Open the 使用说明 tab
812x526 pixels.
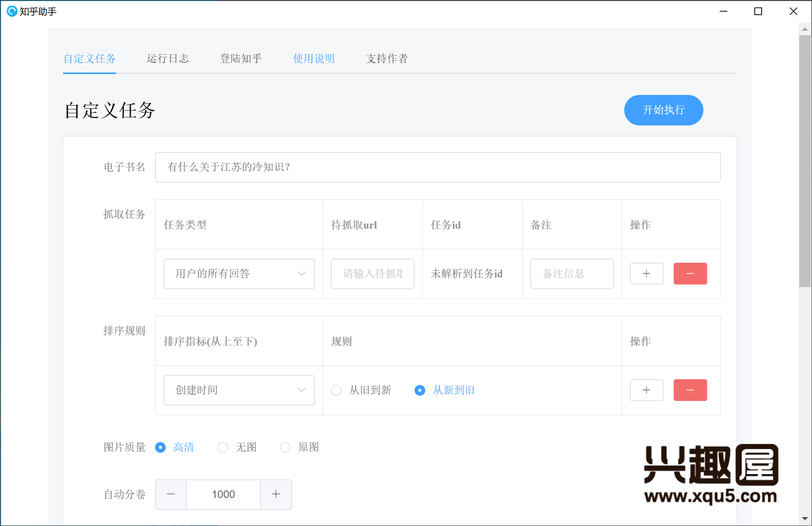point(314,59)
